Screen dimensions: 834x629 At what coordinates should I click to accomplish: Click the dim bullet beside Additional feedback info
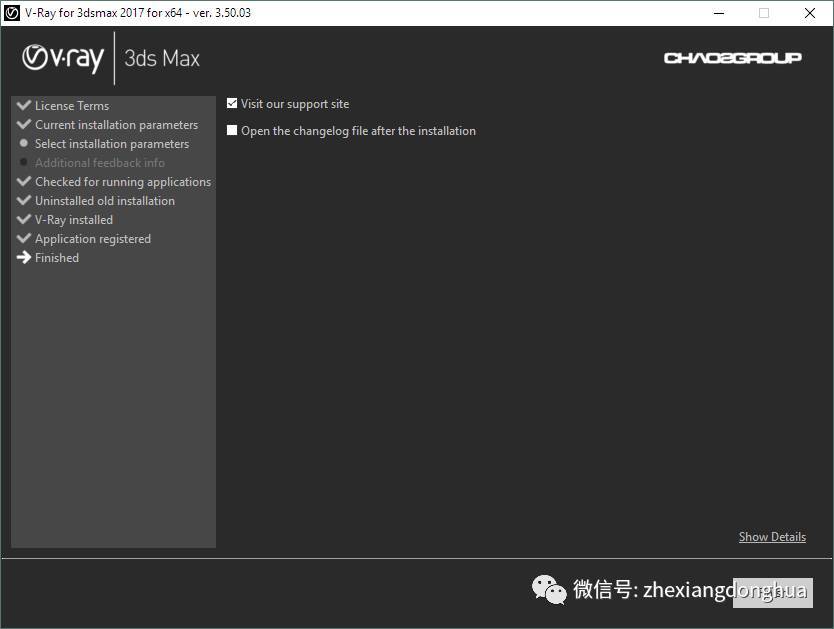23,162
